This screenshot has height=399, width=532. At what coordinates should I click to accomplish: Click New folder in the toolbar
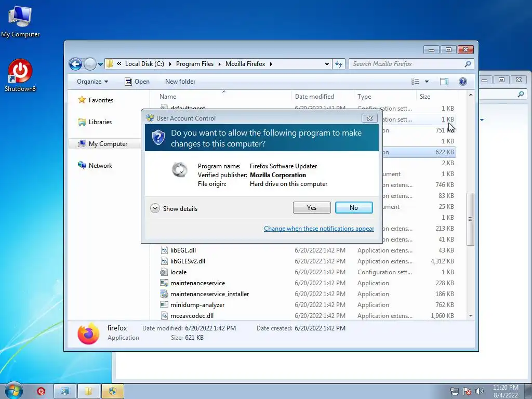click(x=180, y=82)
